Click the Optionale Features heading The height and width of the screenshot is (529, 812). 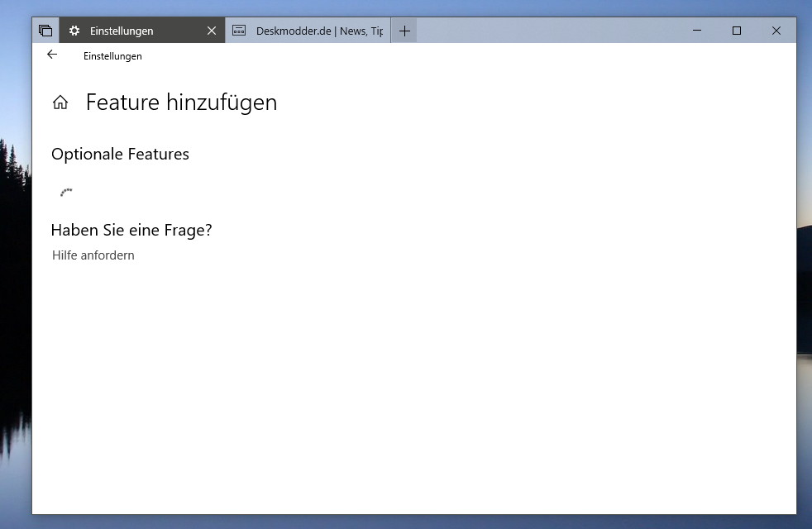point(120,155)
